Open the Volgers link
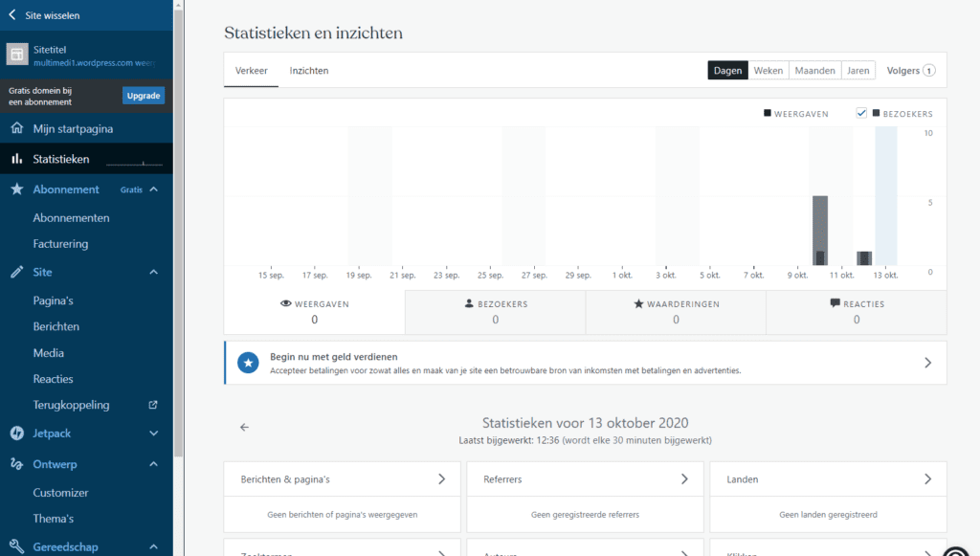The height and width of the screenshot is (556, 980). [911, 71]
